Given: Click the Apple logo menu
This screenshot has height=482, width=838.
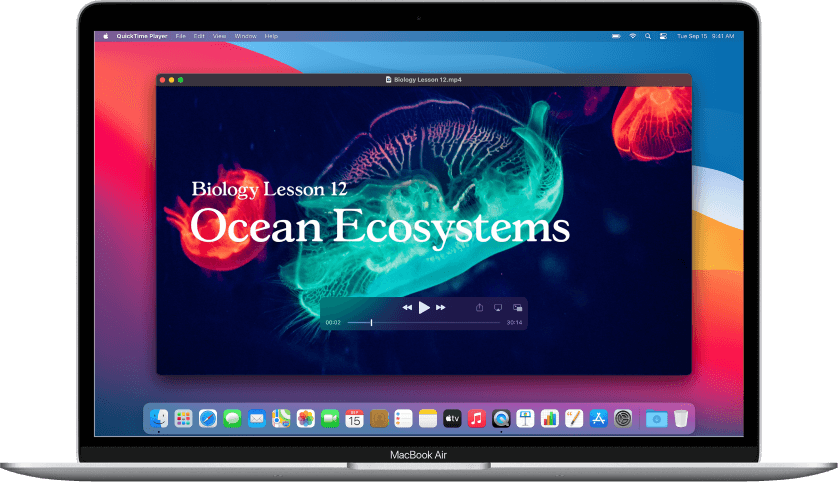Looking at the screenshot, I should (105, 36).
